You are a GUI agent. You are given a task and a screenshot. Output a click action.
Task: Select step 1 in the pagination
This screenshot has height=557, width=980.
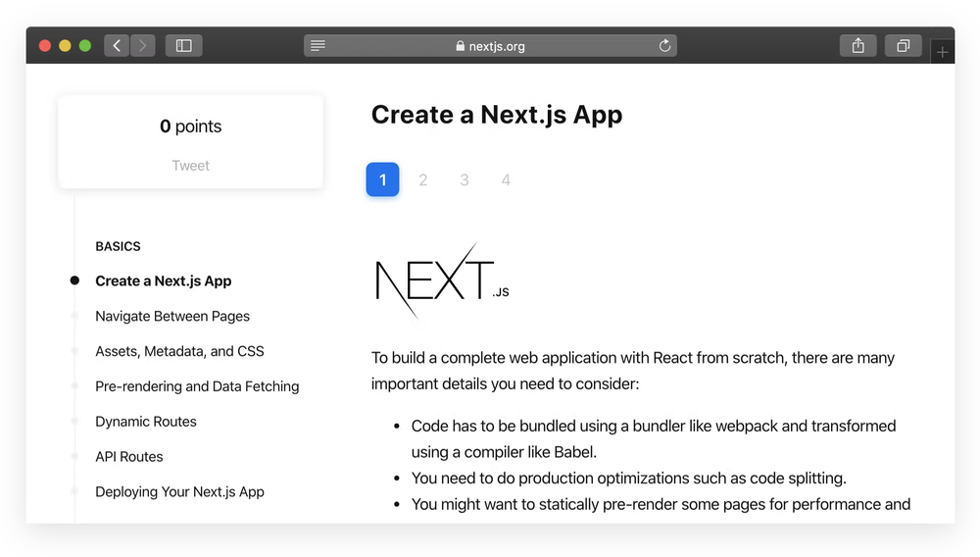[x=382, y=180]
